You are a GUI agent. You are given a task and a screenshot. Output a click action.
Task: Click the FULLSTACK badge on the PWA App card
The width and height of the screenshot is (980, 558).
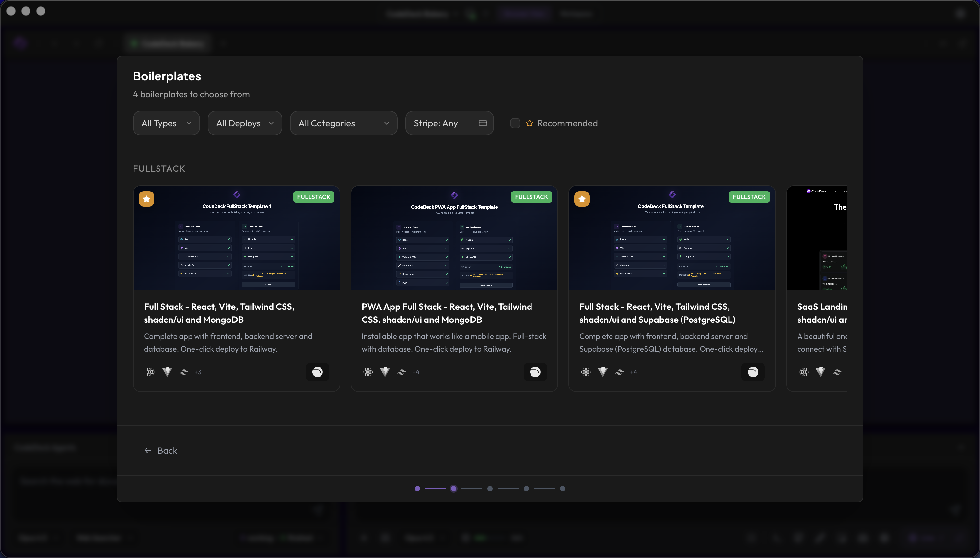coord(531,197)
